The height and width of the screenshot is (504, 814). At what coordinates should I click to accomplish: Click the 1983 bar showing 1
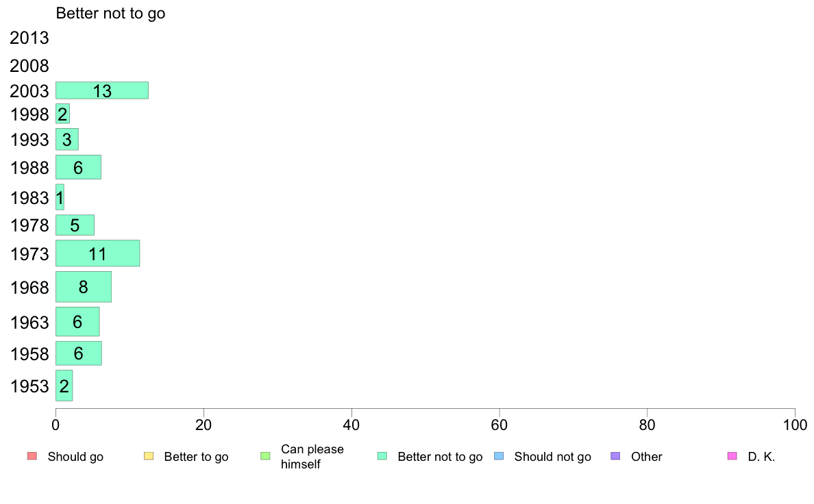pos(60,197)
